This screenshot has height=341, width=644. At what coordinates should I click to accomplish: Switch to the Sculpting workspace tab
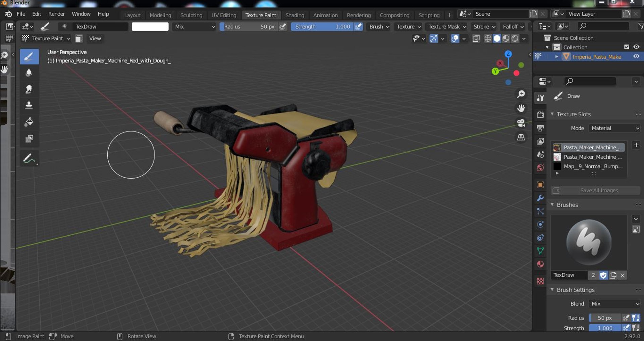(x=191, y=15)
